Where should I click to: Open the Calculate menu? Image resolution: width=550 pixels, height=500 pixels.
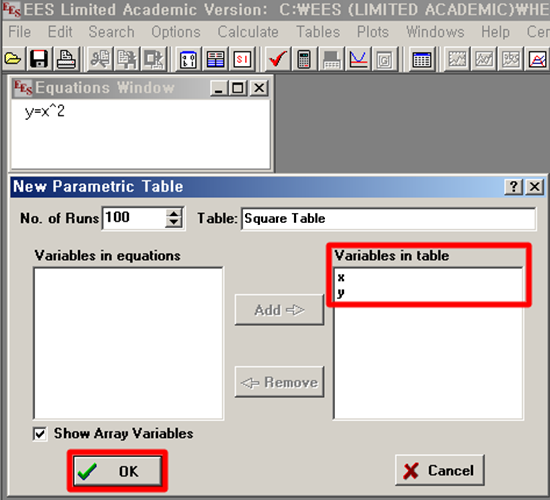coord(248,32)
